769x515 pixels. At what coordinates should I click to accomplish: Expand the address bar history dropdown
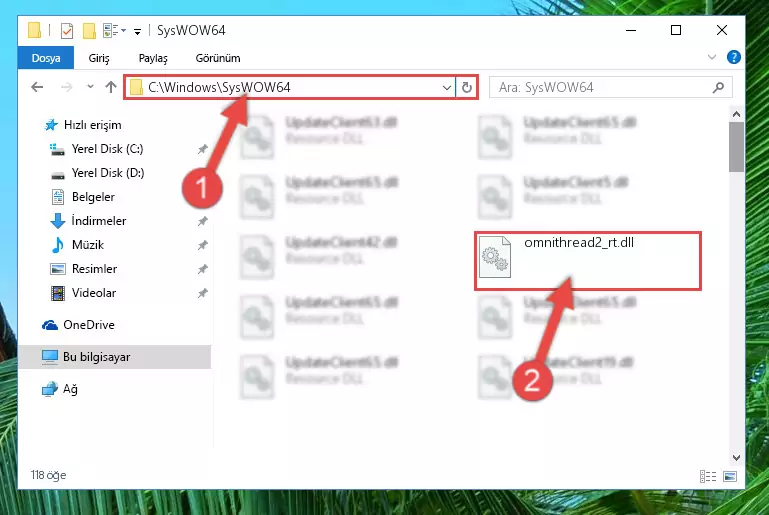coord(446,88)
